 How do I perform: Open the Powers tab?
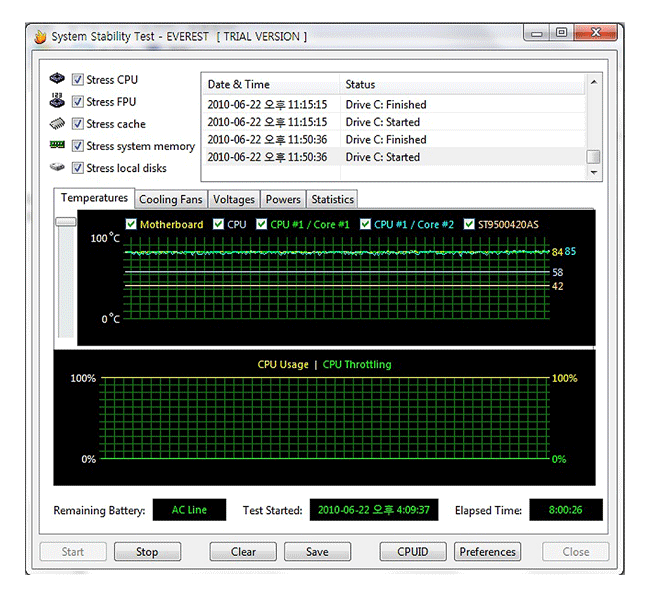(x=283, y=199)
